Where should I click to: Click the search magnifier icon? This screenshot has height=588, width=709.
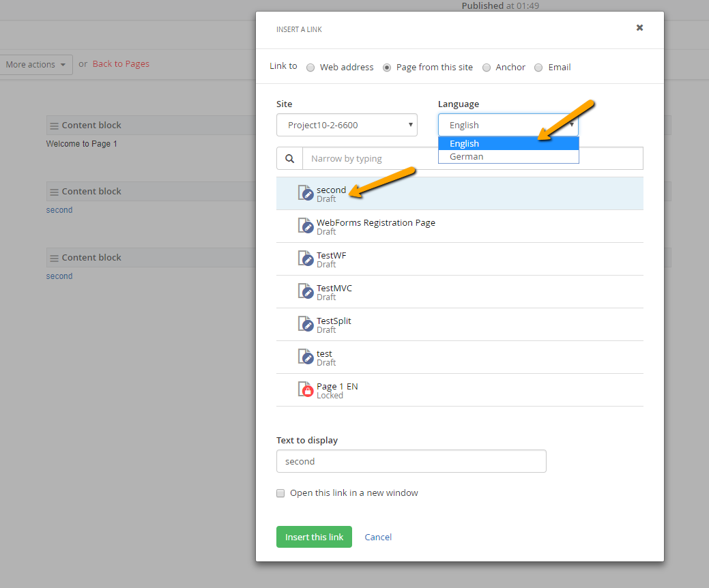(290, 159)
